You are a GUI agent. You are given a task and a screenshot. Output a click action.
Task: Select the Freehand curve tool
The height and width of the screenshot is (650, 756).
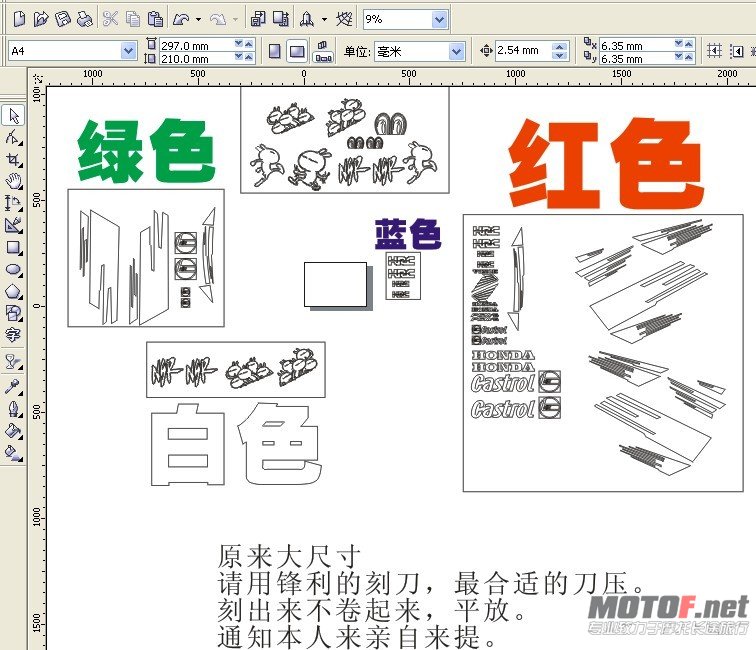pos(14,203)
